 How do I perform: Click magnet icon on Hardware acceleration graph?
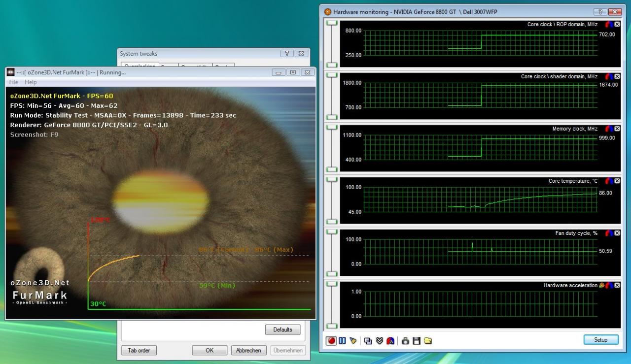point(609,285)
